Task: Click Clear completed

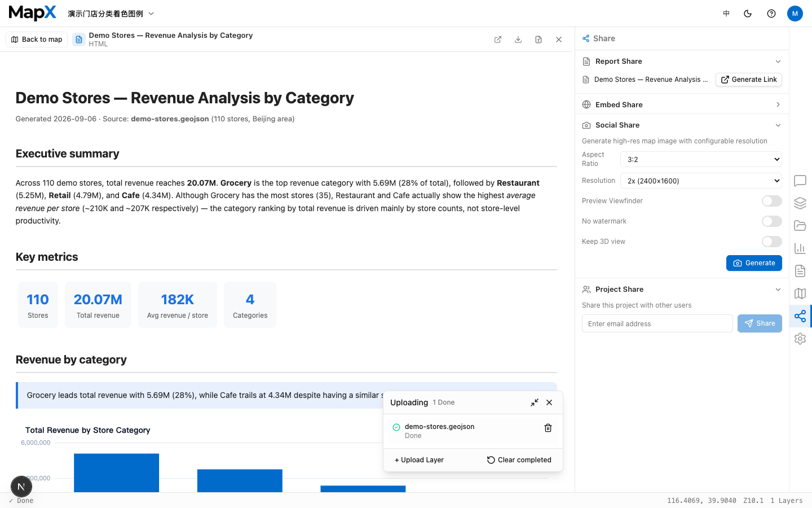Action: click(519, 460)
